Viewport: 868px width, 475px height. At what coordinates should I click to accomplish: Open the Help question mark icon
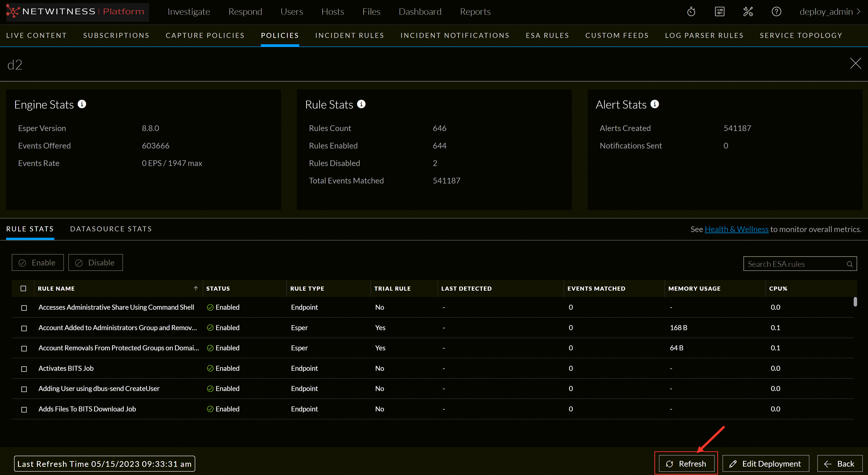click(x=776, y=11)
